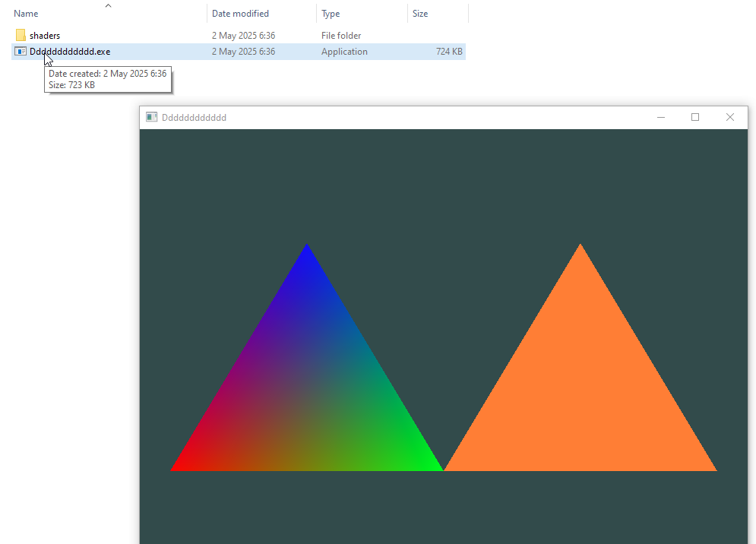Screen dimensions: 756x544
Task: Click shaders date modified cell
Action: (243, 36)
